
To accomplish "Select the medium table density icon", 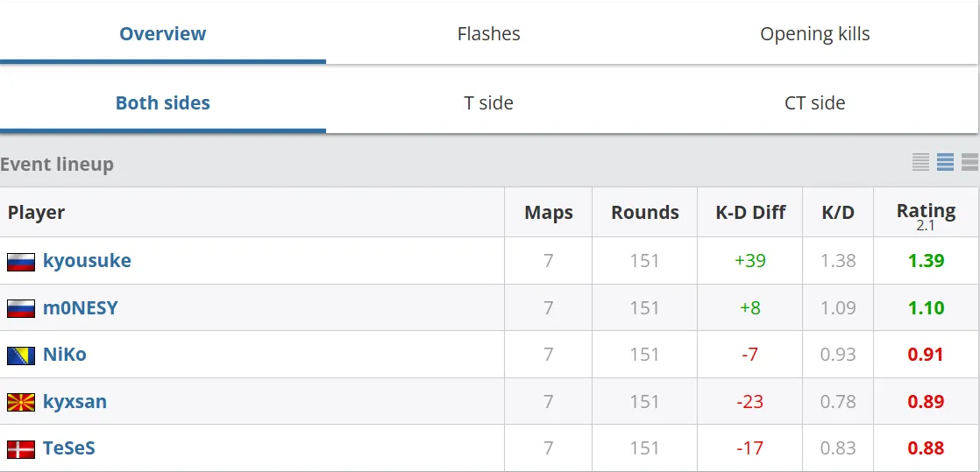I will [945, 162].
